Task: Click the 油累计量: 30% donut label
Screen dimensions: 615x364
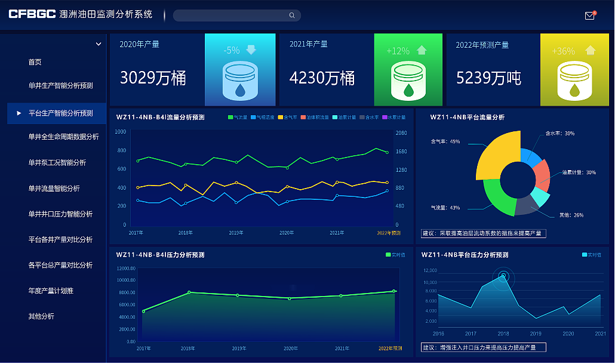Action: point(579,172)
